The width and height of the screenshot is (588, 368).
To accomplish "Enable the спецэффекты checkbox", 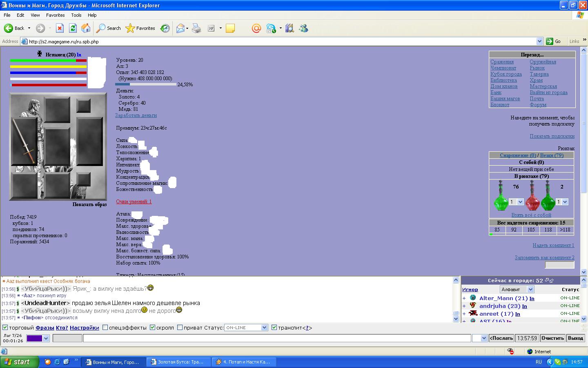I will 105,328.
